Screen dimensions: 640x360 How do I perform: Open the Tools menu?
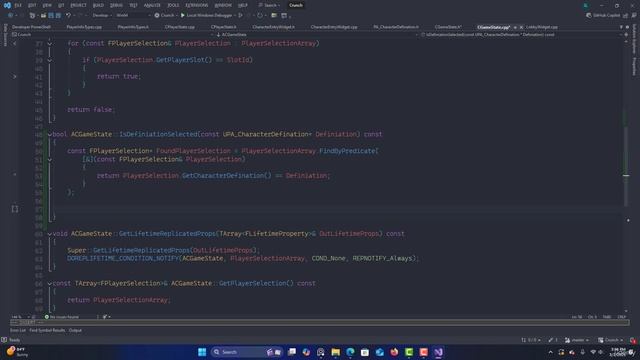173,5
